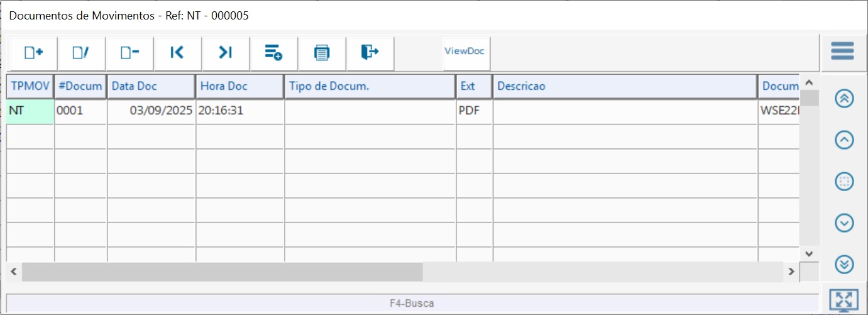The height and width of the screenshot is (315, 868).
Task: Click the single chevron down button
Action: pyautogui.click(x=844, y=223)
